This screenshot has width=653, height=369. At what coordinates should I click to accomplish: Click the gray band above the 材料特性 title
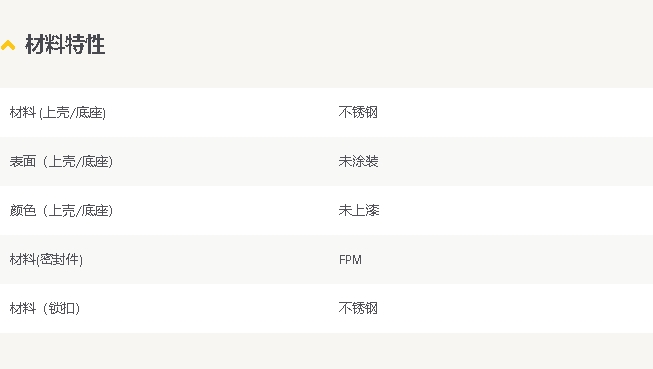(326, 12)
